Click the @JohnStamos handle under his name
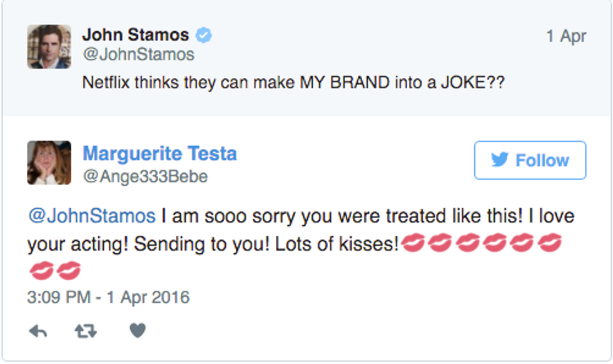Image resolution: width=613 pixels, height=364 pixels. pos(138,55)
